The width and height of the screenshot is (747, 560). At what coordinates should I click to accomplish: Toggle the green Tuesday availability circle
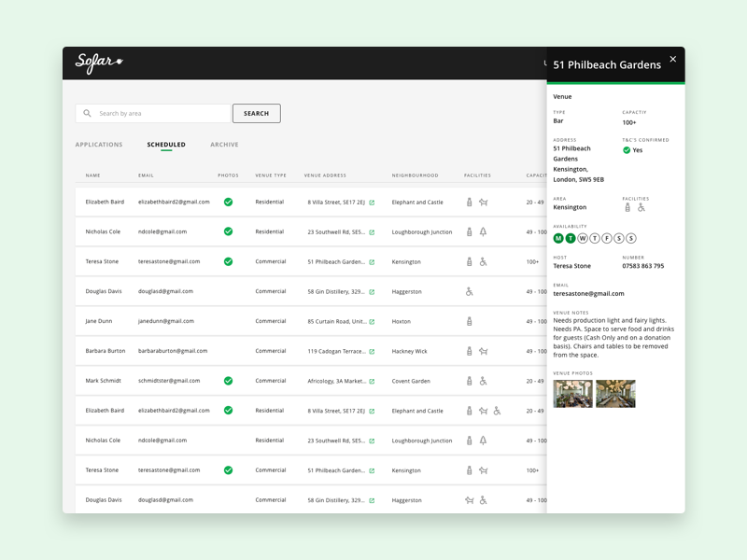(571, 238)
